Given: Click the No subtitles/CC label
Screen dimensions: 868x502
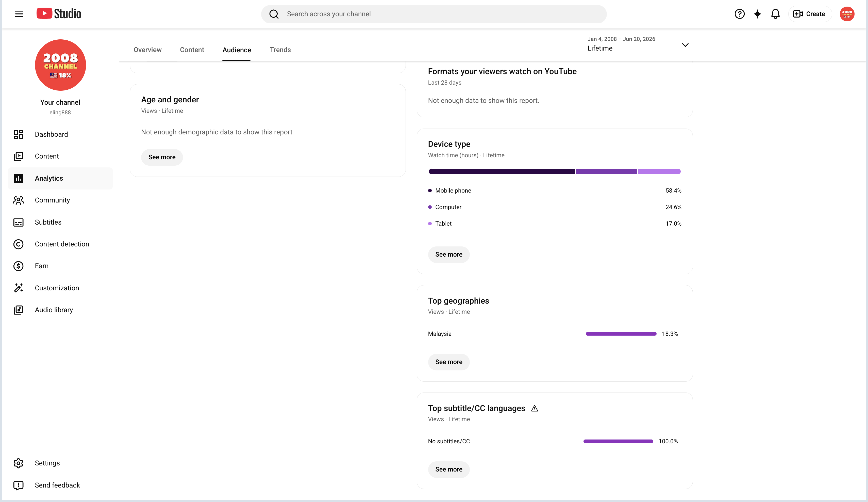Looking at the screenshot, I should click(x=449, y=441).
